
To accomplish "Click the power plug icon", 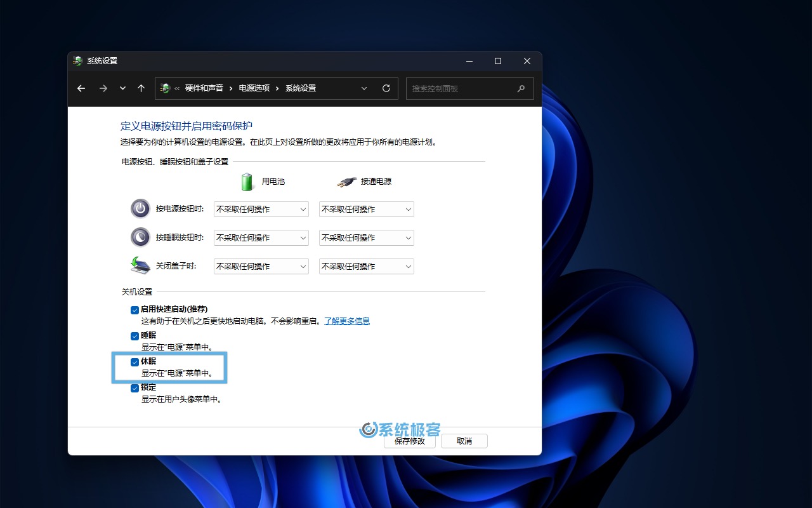I will 346,182.
